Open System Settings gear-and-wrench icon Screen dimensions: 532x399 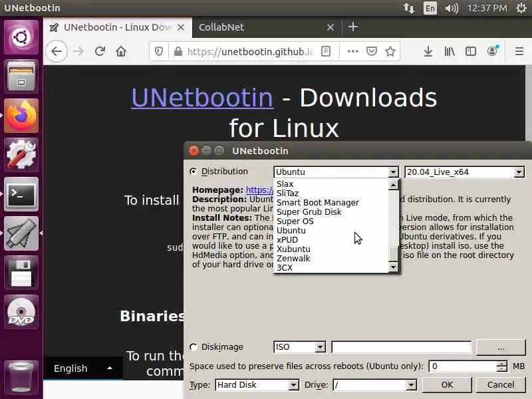tap(21, 155)
